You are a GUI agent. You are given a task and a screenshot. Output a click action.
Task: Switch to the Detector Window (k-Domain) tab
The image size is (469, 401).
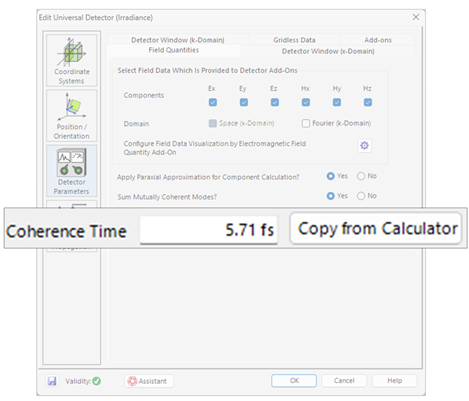click(178, 40)
